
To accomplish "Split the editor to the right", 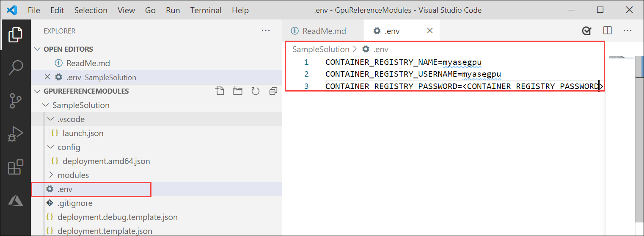I will pyautogui.click(x=607, y=31).
